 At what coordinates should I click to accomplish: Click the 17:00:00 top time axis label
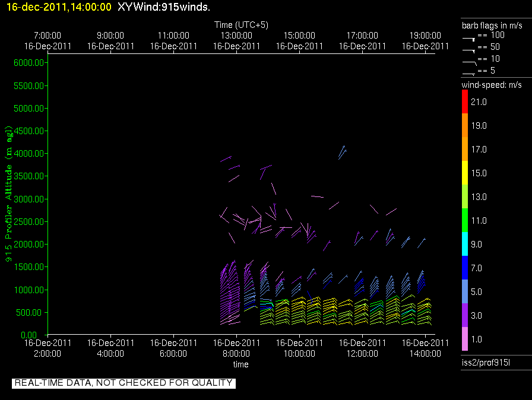point(362,35)
